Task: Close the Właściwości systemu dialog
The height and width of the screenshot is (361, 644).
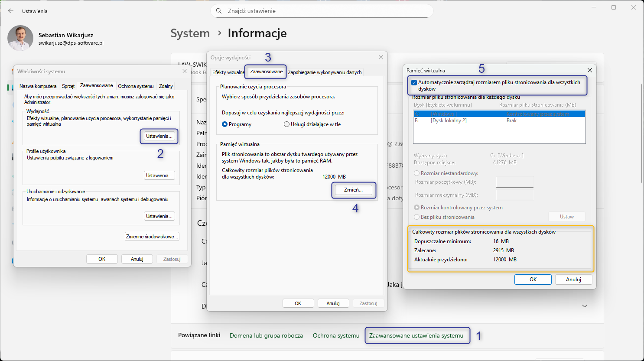Action: click(x=185, y=71)
